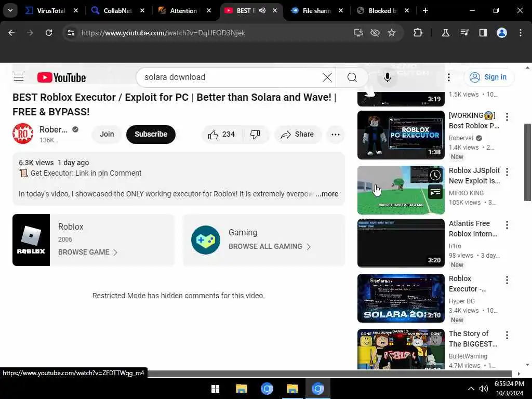Viewport: 532px width, 399px height.
Task: Open options for Atlantis Free video
Action: tap(507, 225)
